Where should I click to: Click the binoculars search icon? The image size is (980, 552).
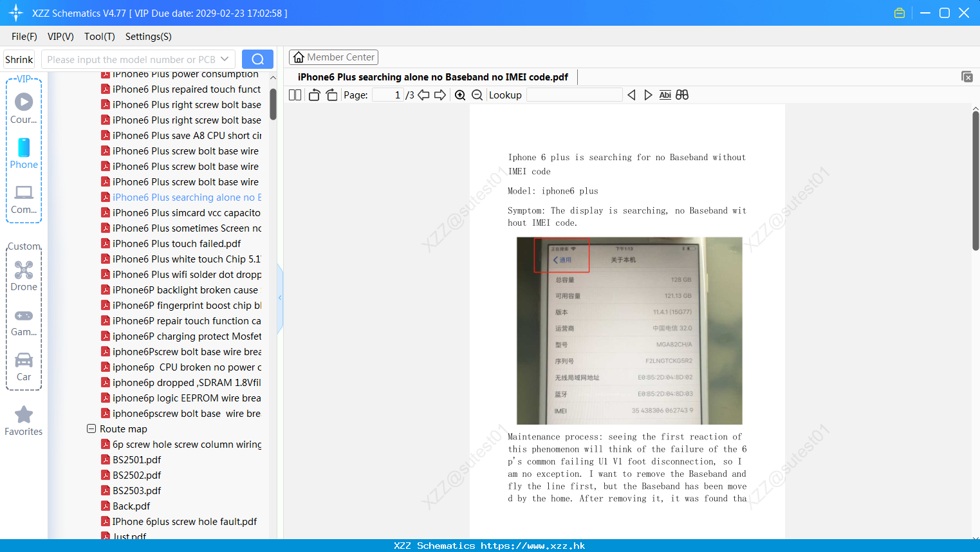(x=682, y=95)
